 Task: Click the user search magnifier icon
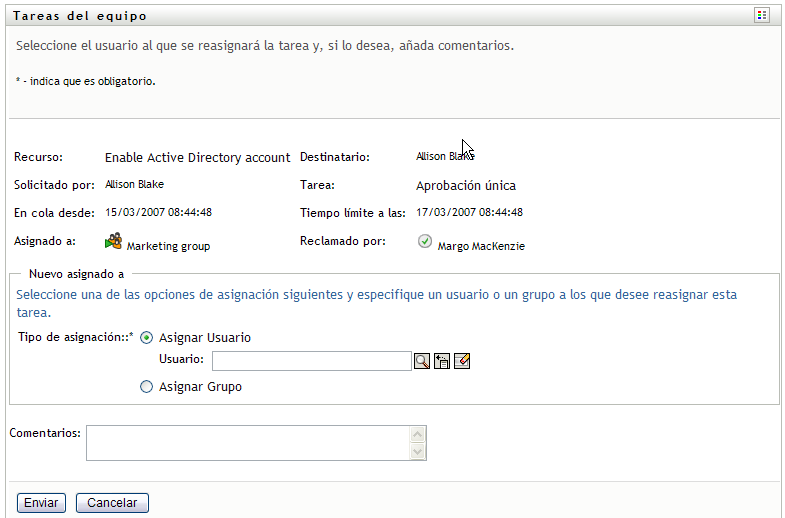422,361
